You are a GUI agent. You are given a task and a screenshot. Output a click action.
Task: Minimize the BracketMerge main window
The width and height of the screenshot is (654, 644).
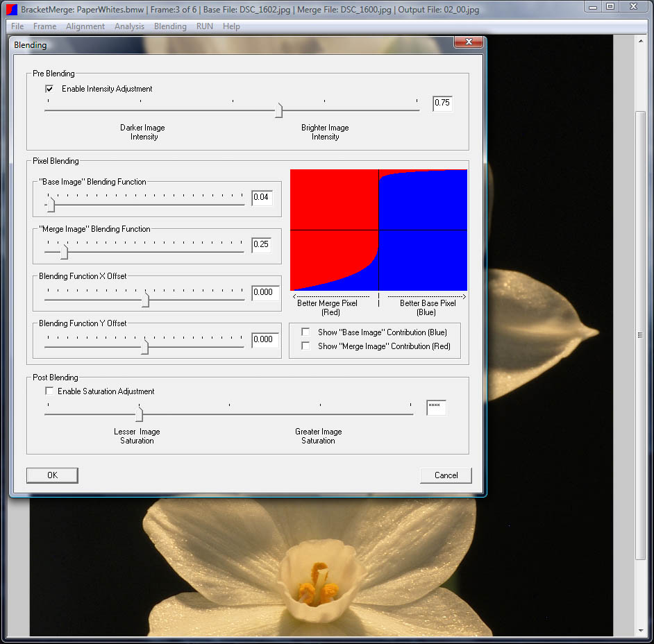point(593,7)
